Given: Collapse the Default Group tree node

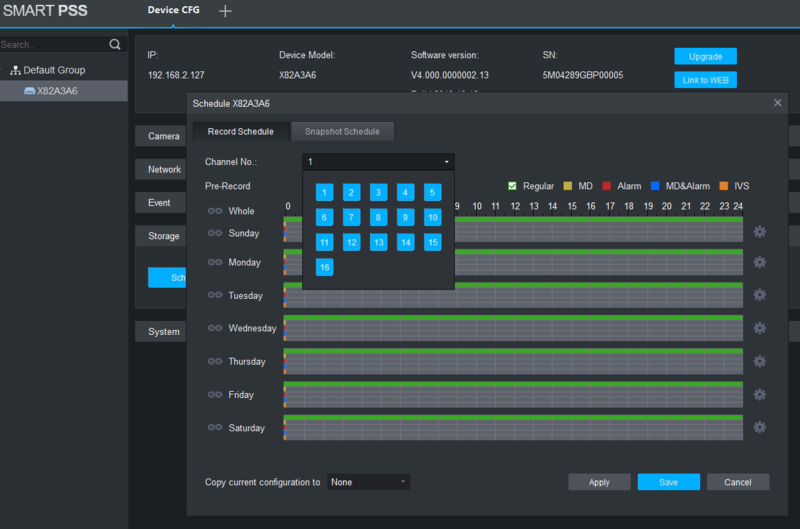Looking at the screenshot, I should (x=4, y=70).
